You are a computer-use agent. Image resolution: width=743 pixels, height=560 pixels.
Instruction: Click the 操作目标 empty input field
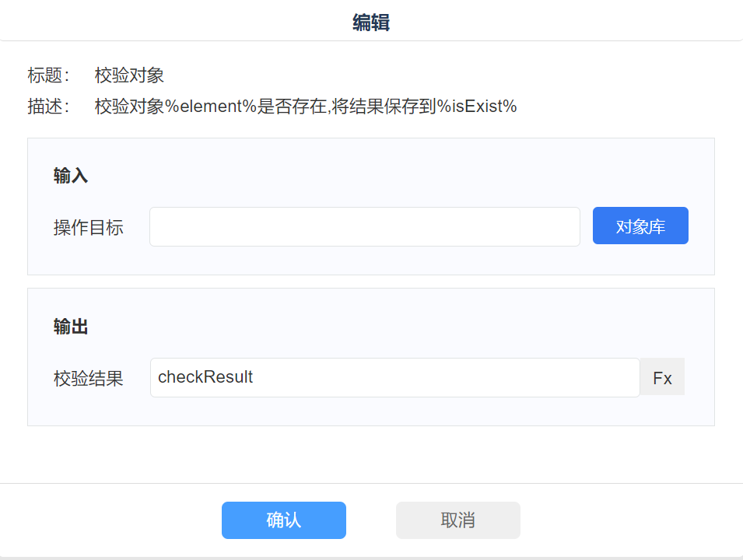pos(364,227)
